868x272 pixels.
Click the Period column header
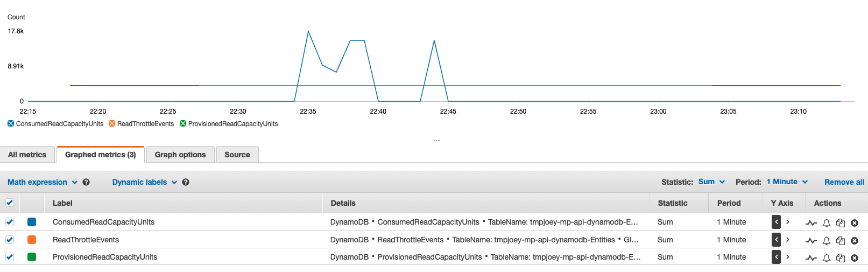point(729,203)
